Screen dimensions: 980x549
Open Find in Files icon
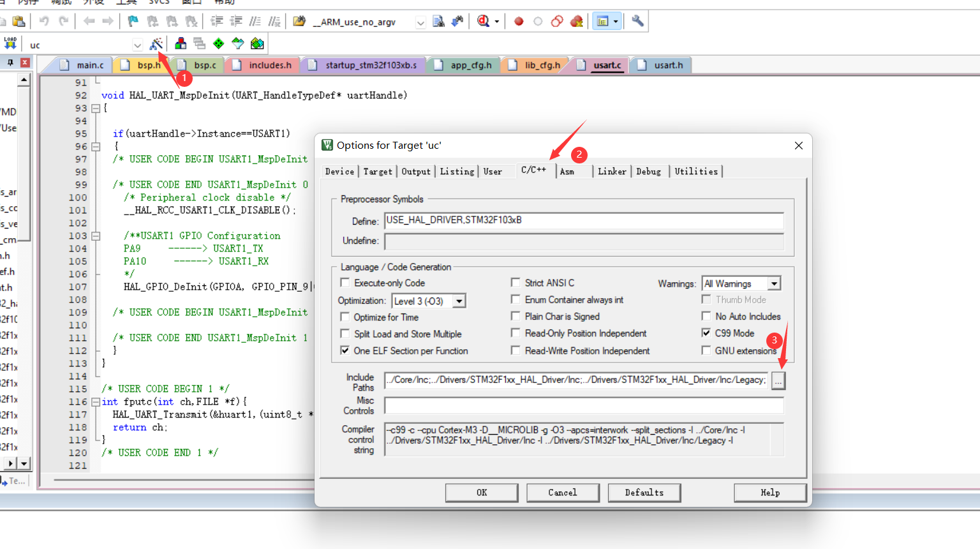coord(299,21)
